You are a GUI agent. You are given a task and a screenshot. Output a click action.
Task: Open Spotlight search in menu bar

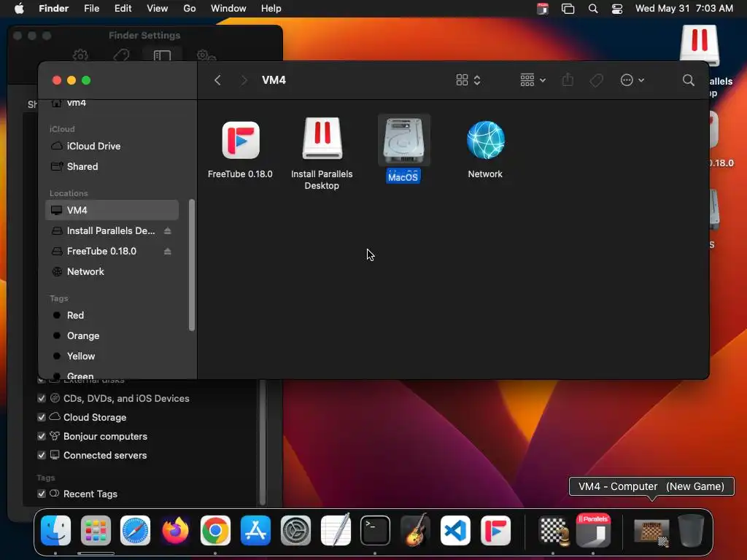pyautogui.click(x=593, y=9)
